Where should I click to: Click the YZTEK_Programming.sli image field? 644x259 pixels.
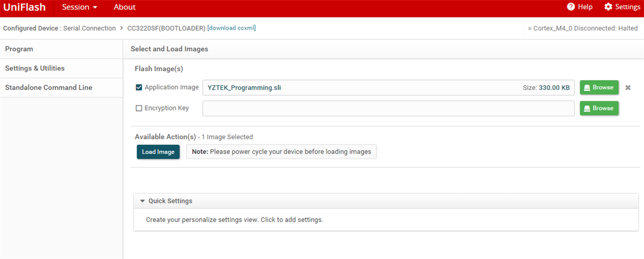(388, 88)
